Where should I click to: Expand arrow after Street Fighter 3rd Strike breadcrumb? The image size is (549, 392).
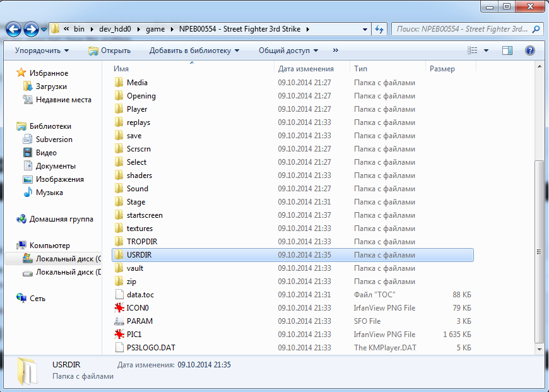tap(308, 29)
